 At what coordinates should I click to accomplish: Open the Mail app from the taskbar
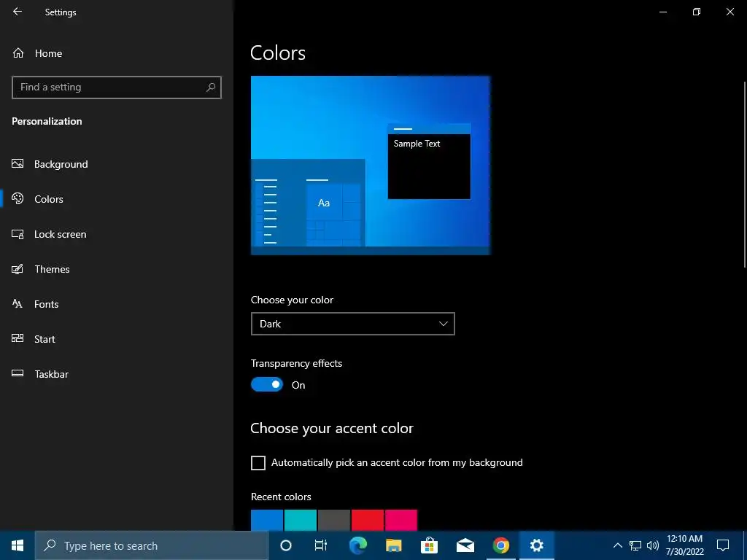coord(465,545)
